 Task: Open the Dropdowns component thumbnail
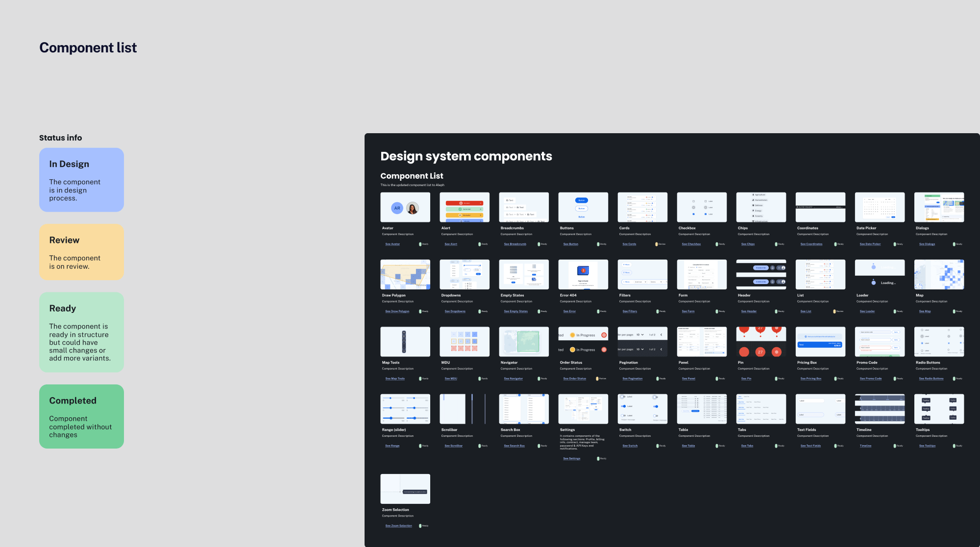pos(465,275)
